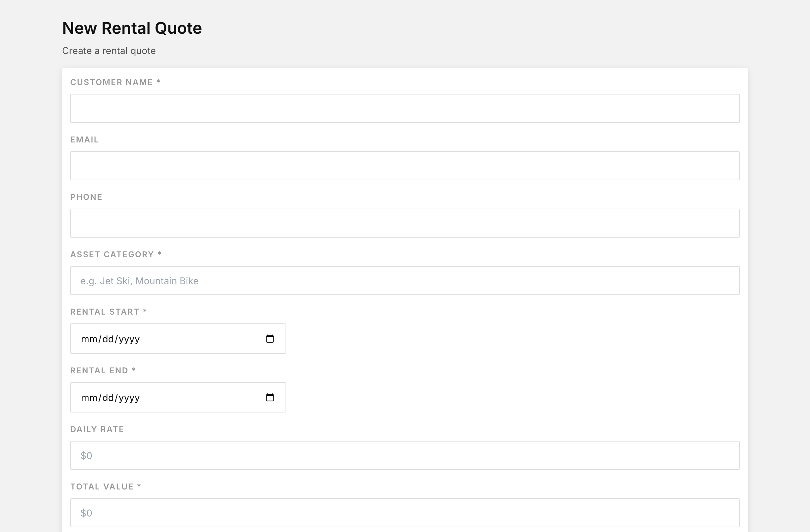Image resolution: width=810 pixels, height=532 pixels.
Task: Click the Rental Start date field
Action: coord(178,339)
